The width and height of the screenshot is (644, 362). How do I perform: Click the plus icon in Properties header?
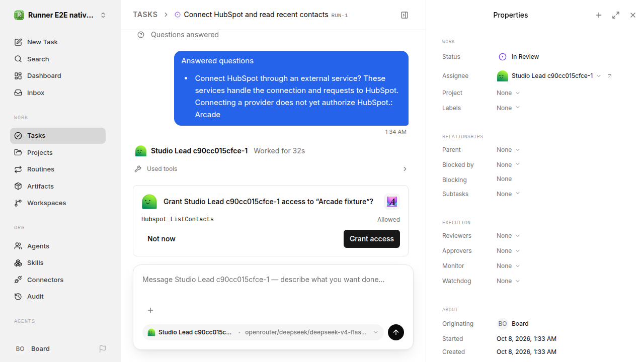(x=599, y=15)
